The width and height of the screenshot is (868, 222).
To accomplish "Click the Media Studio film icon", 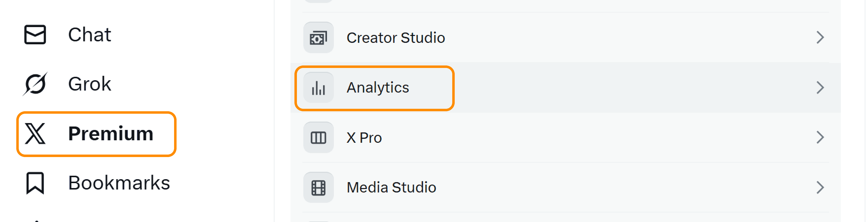I will (318, 187).
